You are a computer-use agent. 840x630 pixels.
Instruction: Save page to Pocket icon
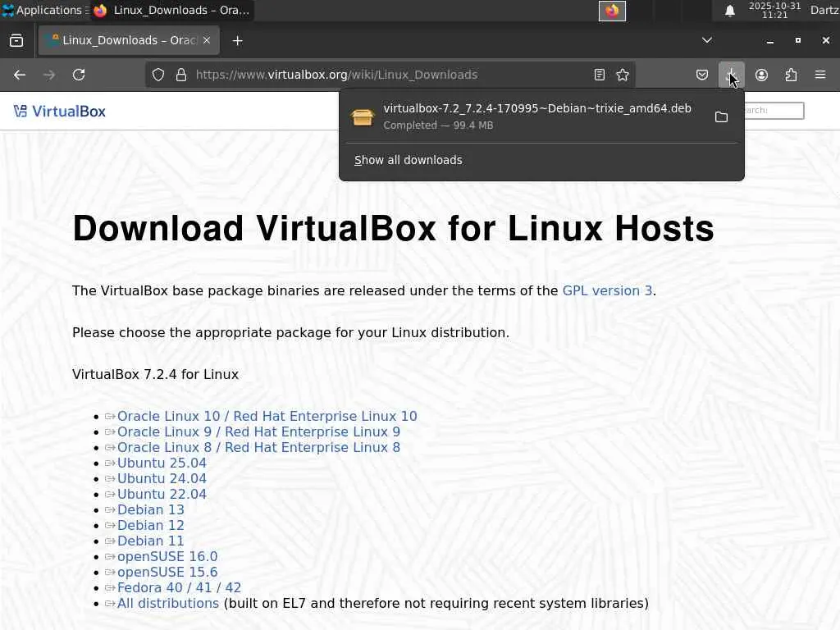pyautogui.click(x=702, y=75)
